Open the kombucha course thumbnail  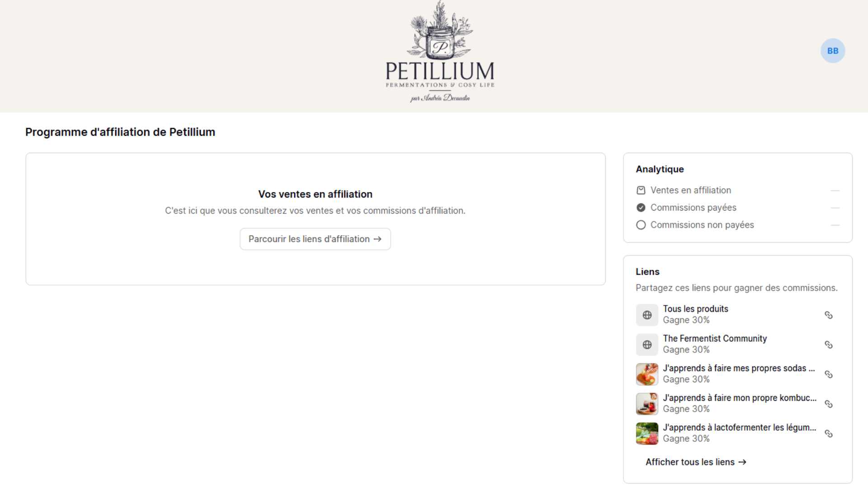tap(647, 404)
